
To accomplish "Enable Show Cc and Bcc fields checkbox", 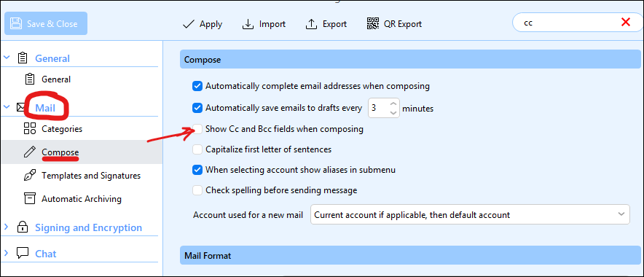I will 197,129.
